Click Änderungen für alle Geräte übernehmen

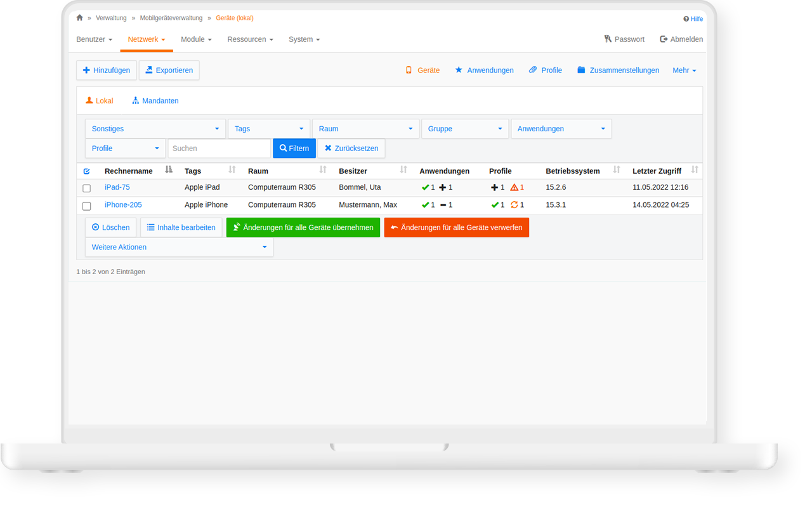click(x=303, y=228)
